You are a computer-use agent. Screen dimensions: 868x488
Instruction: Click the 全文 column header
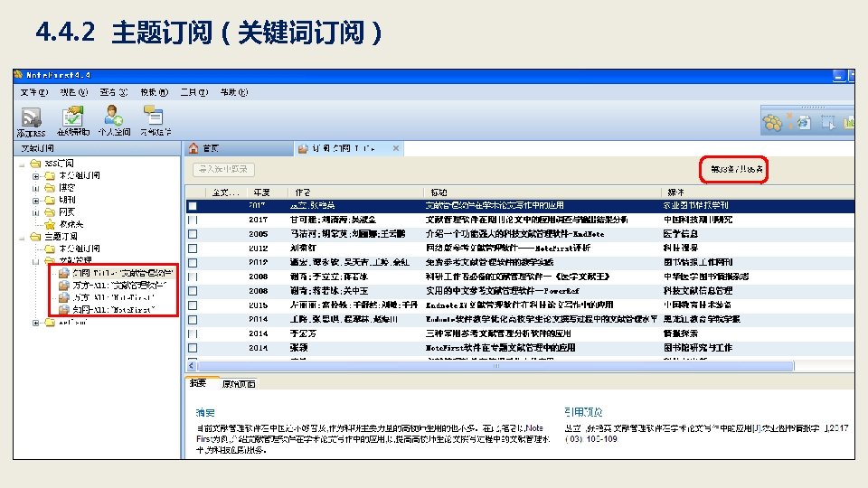(226, 192)
